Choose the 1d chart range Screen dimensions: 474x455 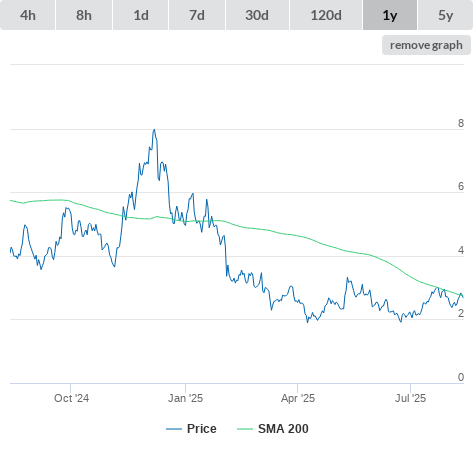(x=141, y=15)
